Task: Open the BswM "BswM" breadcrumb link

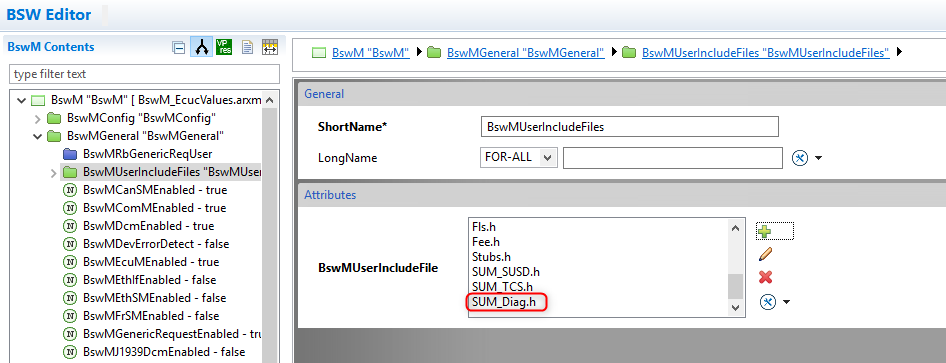Action: click(x=371, y=53)
